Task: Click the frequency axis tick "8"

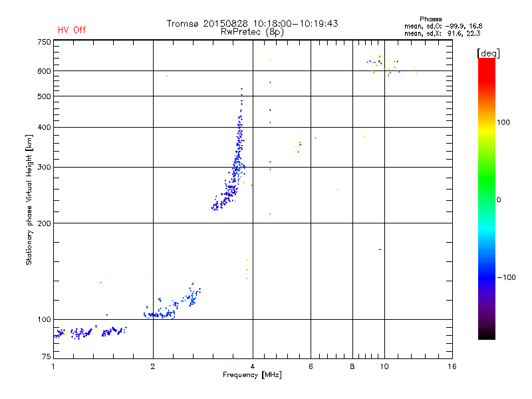Action: click(352, 366)
